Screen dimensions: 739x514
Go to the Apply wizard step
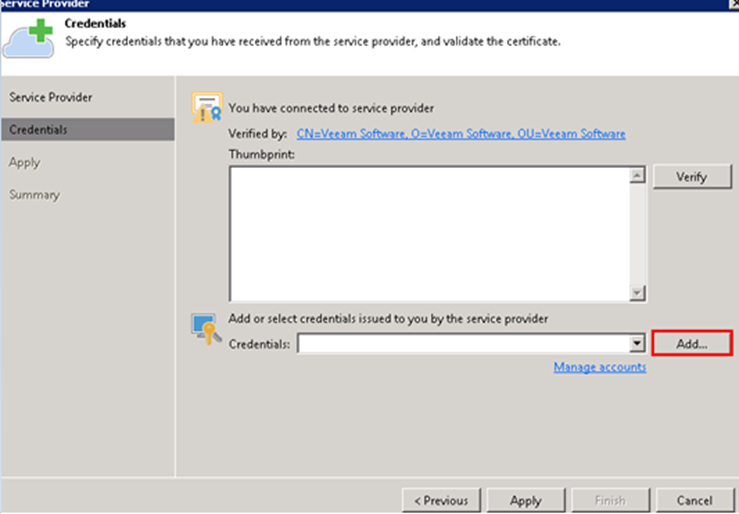[25, 163]
